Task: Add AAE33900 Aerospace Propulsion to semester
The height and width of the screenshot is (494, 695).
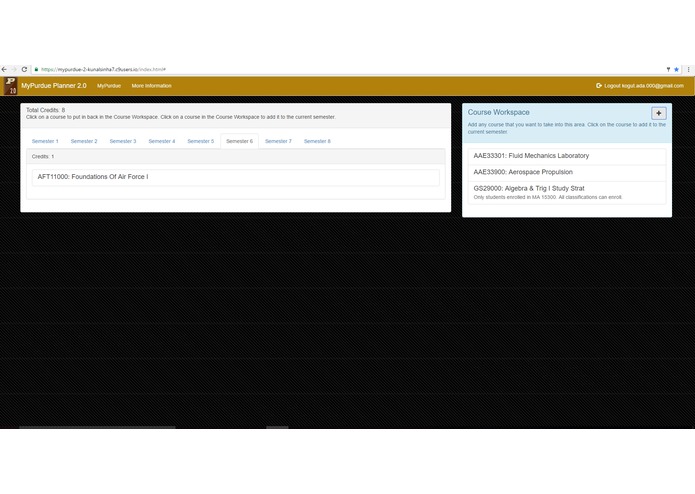Action: [x=567, y=172]
